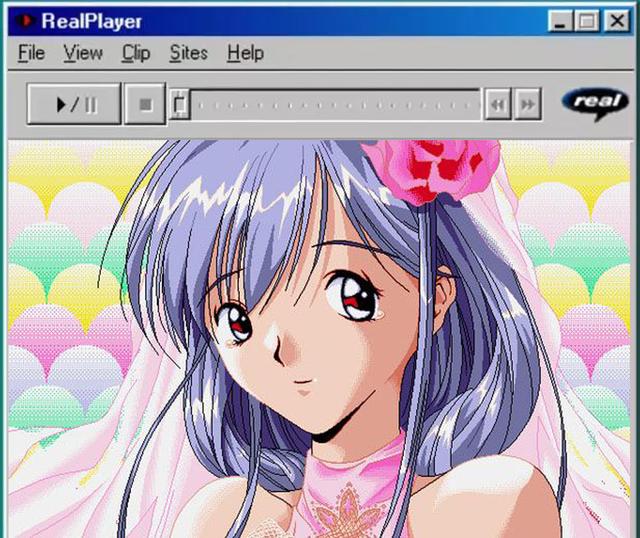Minimize the RealPlayer window

[x=560, y=20]
